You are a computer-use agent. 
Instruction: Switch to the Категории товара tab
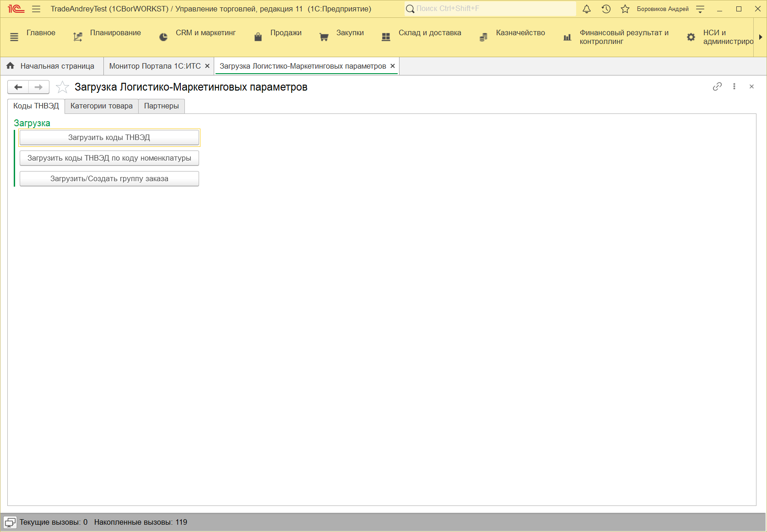coord(101,106)
